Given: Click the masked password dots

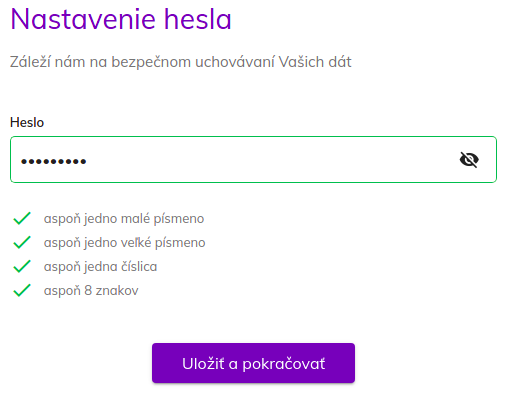Looking at the screenshot, I should click(x=54, y=162).
